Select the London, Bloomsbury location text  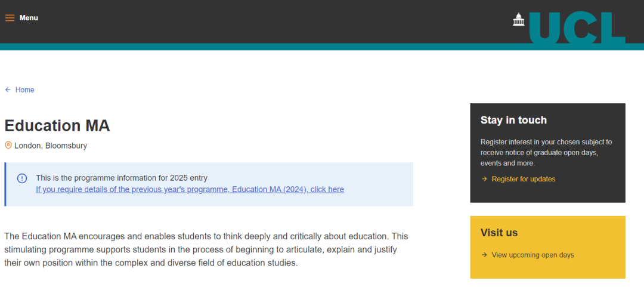tap(51, 146)
